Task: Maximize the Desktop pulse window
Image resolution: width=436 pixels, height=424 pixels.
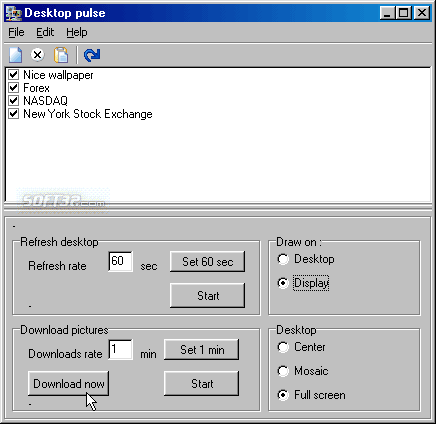Action: [403, 13]
